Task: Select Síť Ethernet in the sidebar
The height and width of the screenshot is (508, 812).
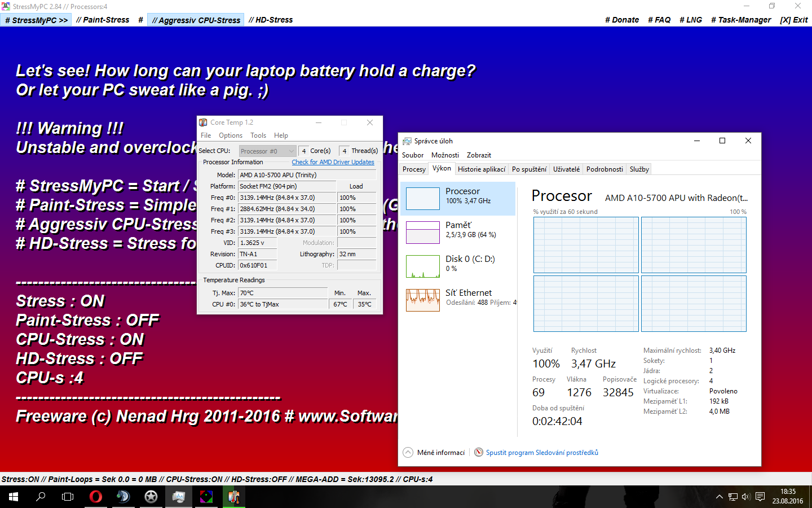Action: [458, 300]
